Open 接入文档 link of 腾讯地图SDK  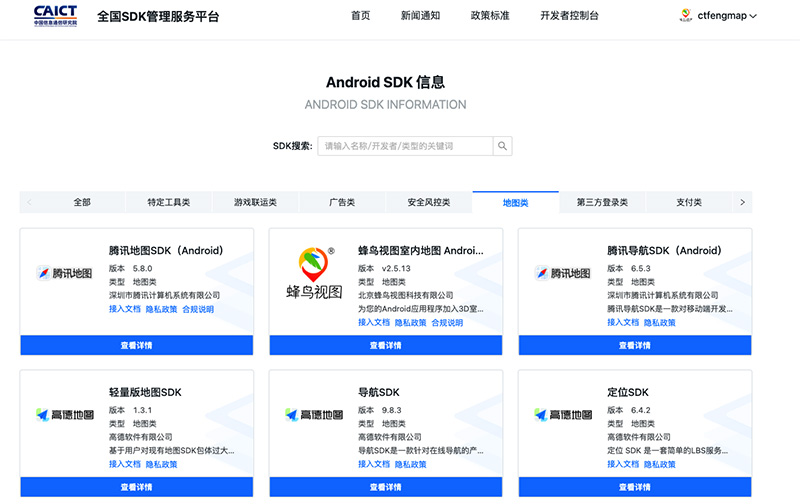[x=124, y=309]
